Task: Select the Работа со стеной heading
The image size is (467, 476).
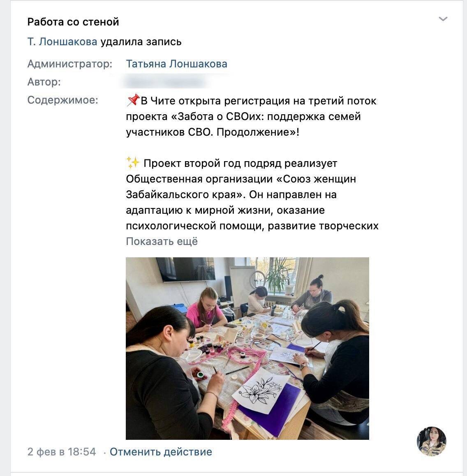Action: (x=73, y=22)
